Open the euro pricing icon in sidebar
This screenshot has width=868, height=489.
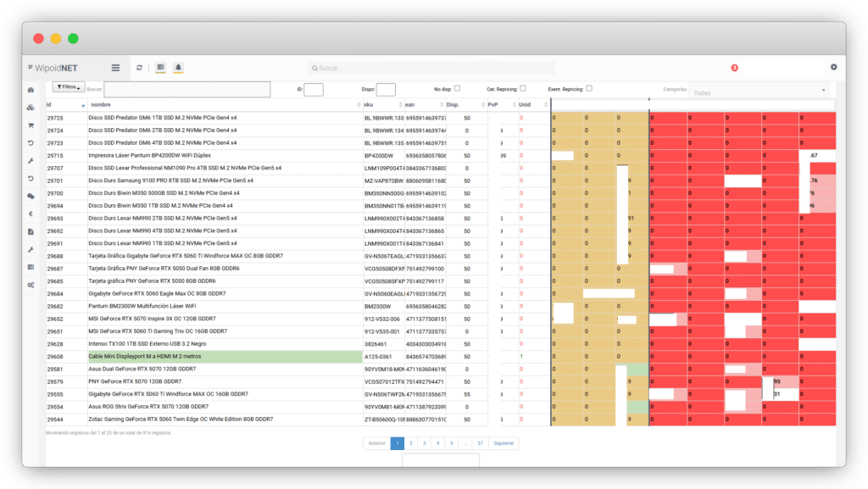[x=31, y=214]
